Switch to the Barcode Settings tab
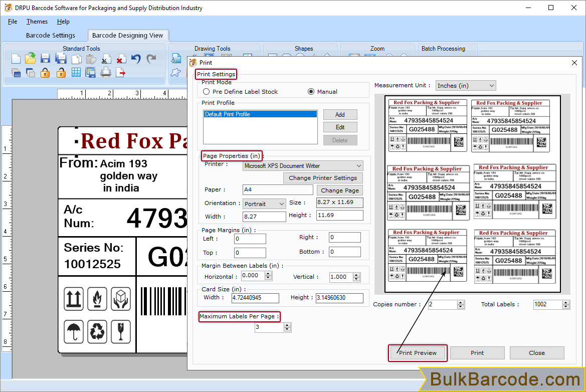The width and height of the screenshot is (586, 392). click(51, 35)
